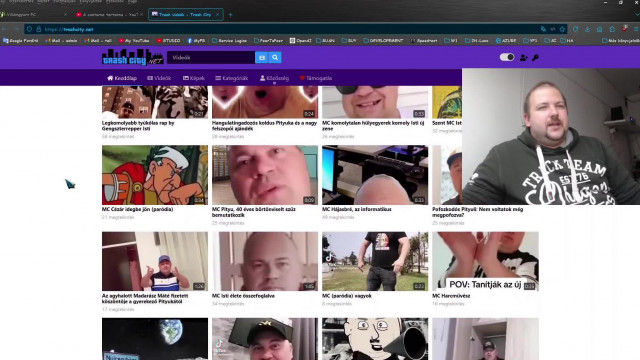Click the add-user registration icon
The height and width of the screenshot is (360, 640).
coord(524,58)
